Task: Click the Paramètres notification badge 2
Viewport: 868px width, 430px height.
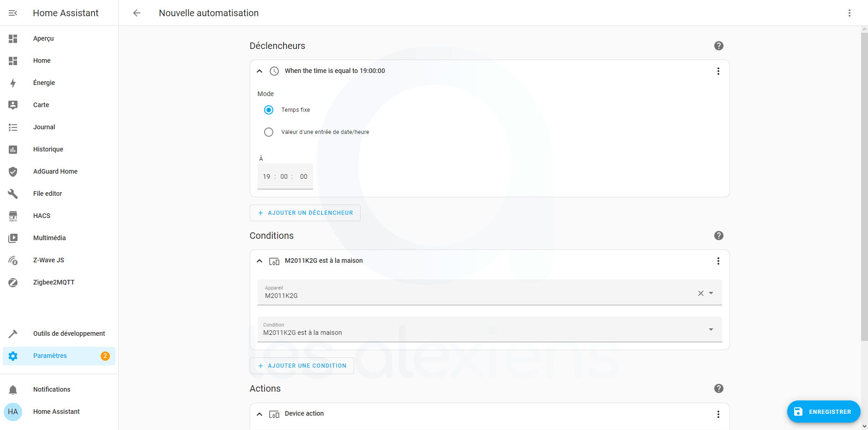Action: click(x=105, y=356)
